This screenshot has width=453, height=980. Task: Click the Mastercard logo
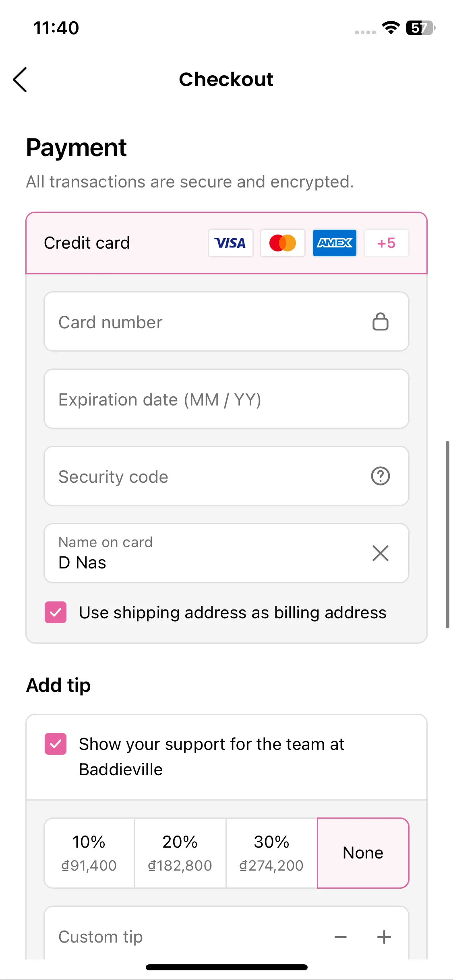pos(282,243)
